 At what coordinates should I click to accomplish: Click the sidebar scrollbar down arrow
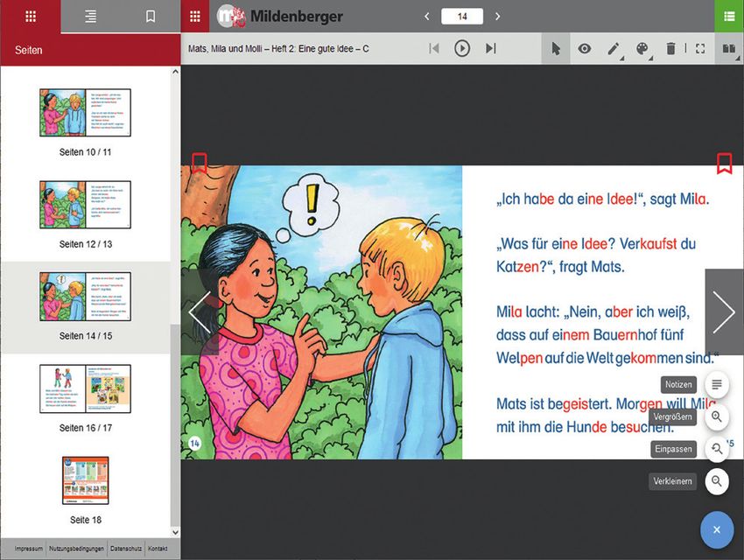[x=175, y=533]
